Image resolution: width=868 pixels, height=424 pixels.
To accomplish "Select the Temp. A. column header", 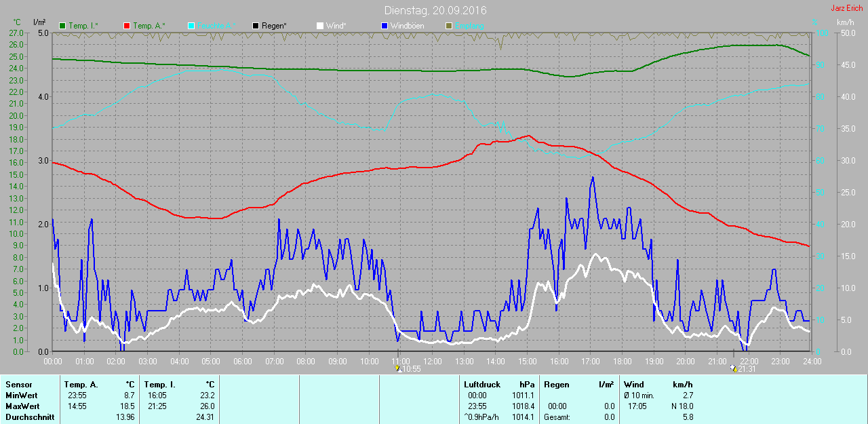I will [x=84, y=385].
